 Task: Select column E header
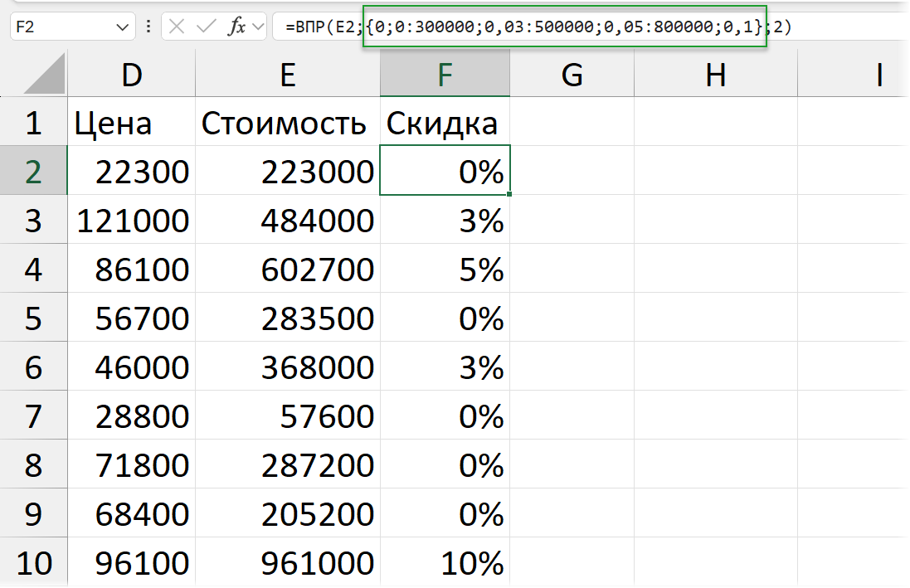point(288,74)
